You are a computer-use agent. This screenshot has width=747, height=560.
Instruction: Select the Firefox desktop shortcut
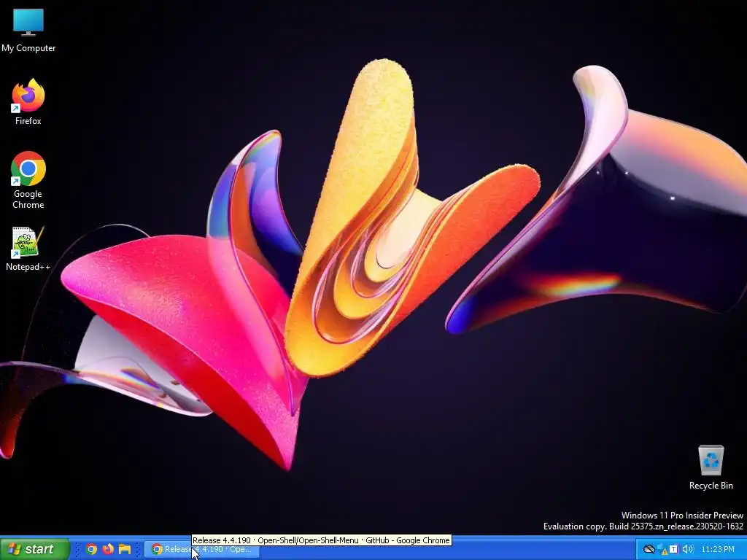point(28,102)
